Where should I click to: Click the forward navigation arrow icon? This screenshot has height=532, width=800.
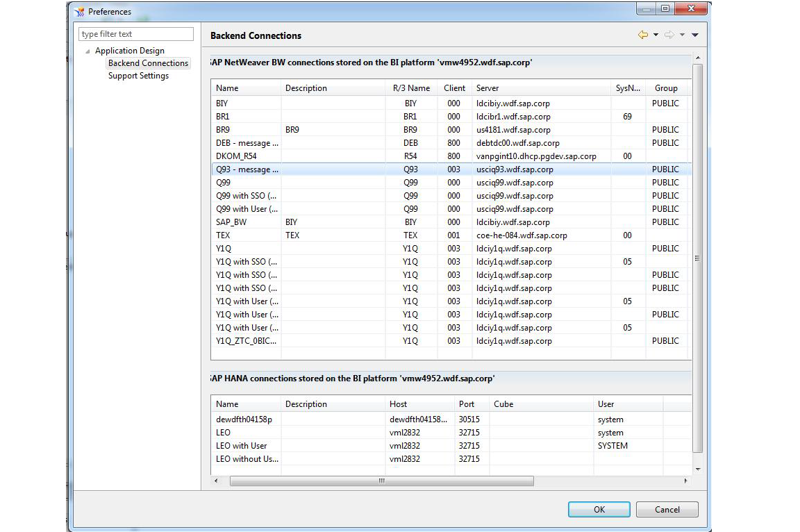point(669,34)
